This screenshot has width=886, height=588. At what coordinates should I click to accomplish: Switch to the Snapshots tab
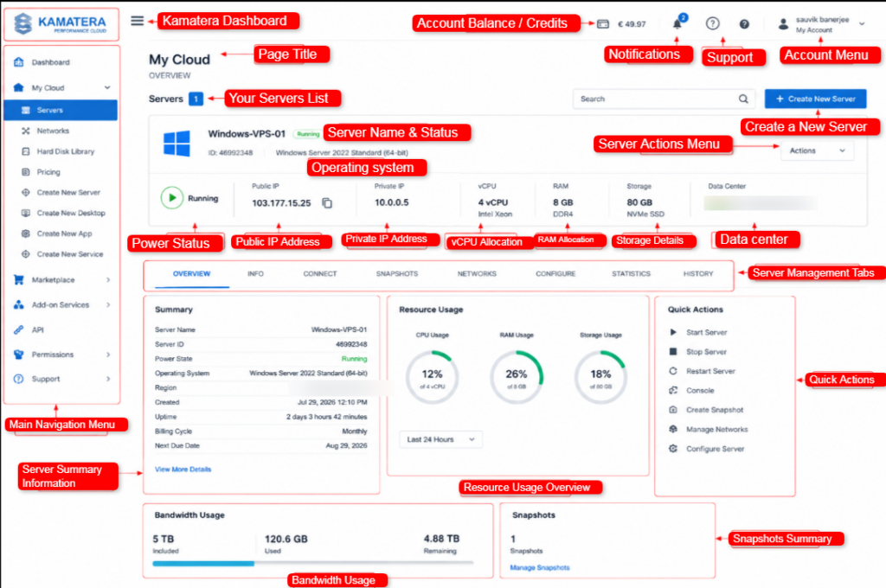(397, 274)
